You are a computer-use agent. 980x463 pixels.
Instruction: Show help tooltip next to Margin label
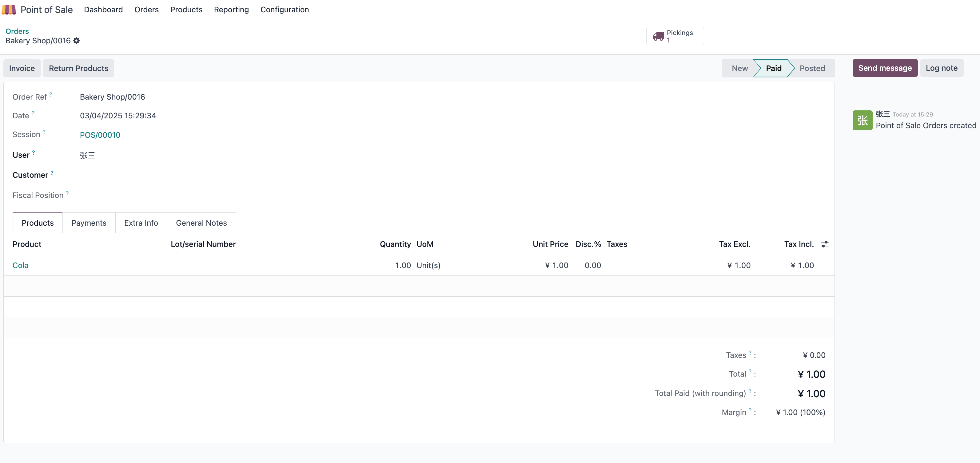(x=750, y=410)
